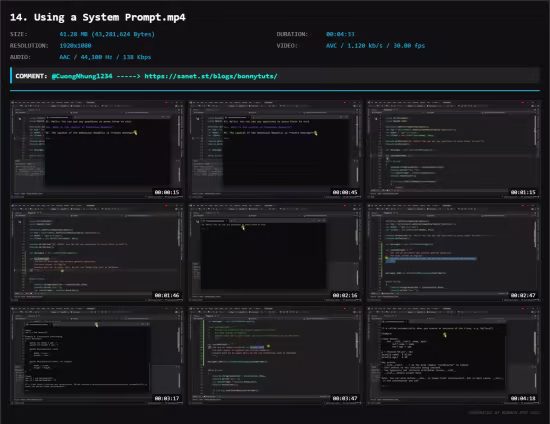The width and height of the screenshot is (550, 424).
Task: Click the sanet.st/blogs/bonnytuts URL in the comment
Action: pyautogui.click(x=211, y=76)
